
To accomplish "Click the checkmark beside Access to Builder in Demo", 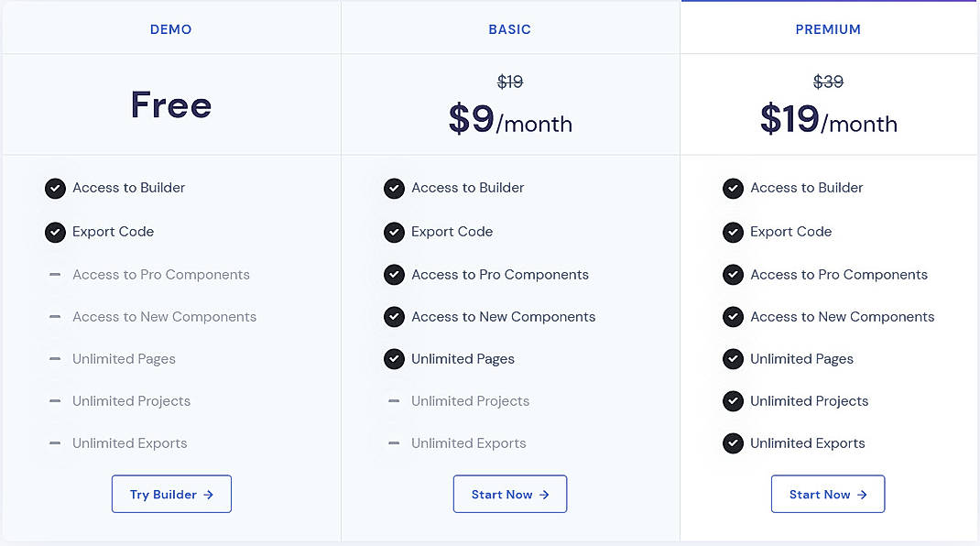I will [55, 188].
